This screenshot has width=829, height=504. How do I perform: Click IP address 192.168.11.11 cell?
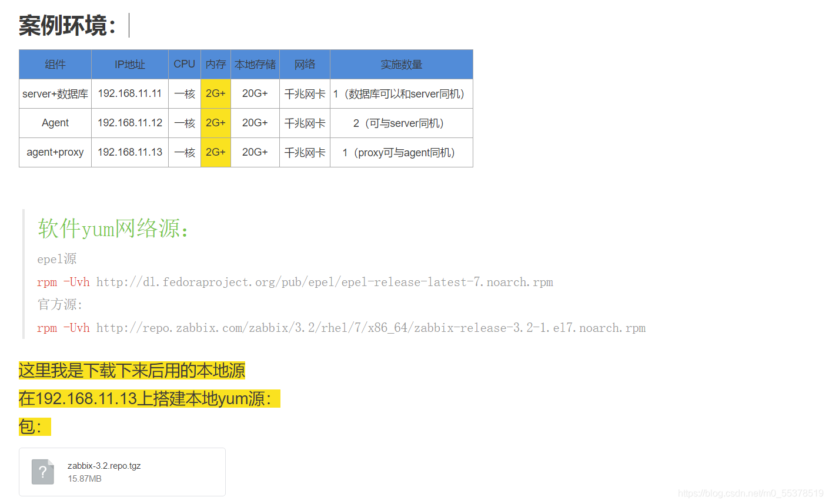click(x=130, y=94)
